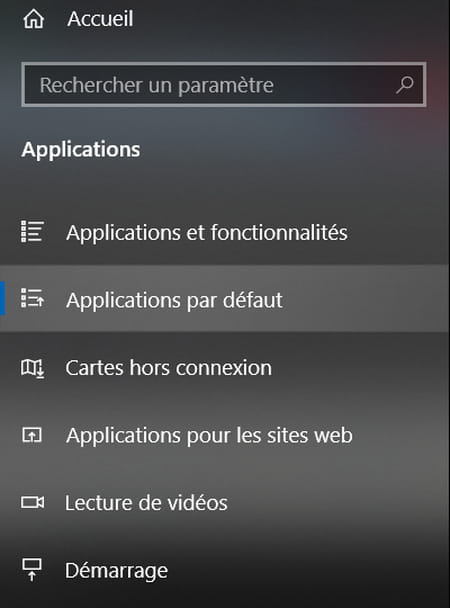Open Applications pour les sites web
The height and width of the screenshot is (608, 450).
tap(225, 435)
